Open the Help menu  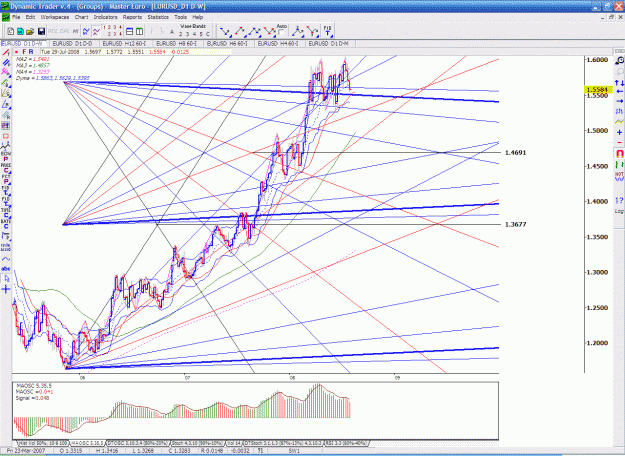(198, 17)
